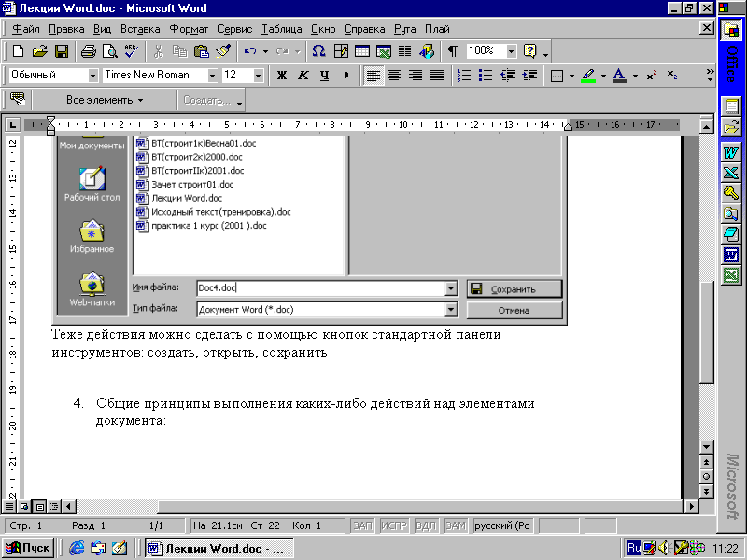The height and width of the screenshot is (560, 747).
Task: Switch to Лекции Word.doc taskbar button
Action: [218, 549]
